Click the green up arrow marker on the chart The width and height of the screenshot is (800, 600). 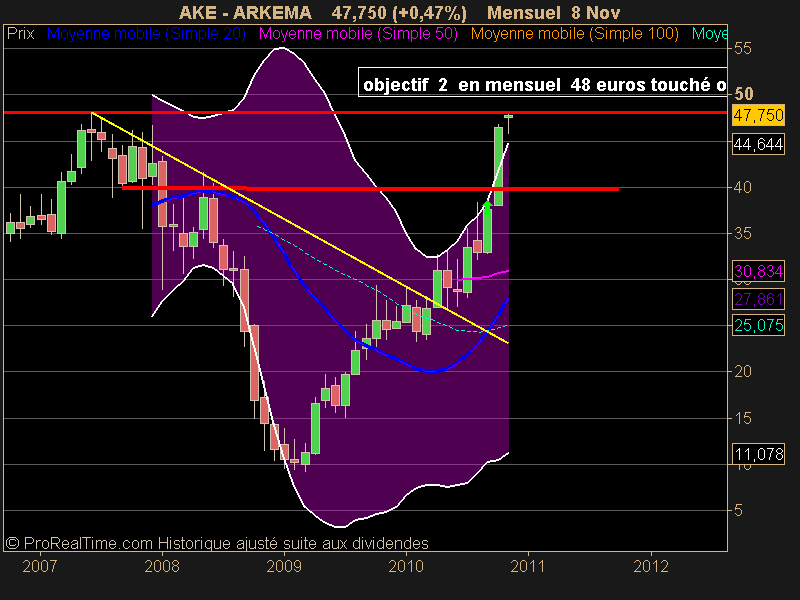click(x=487, y=207)
